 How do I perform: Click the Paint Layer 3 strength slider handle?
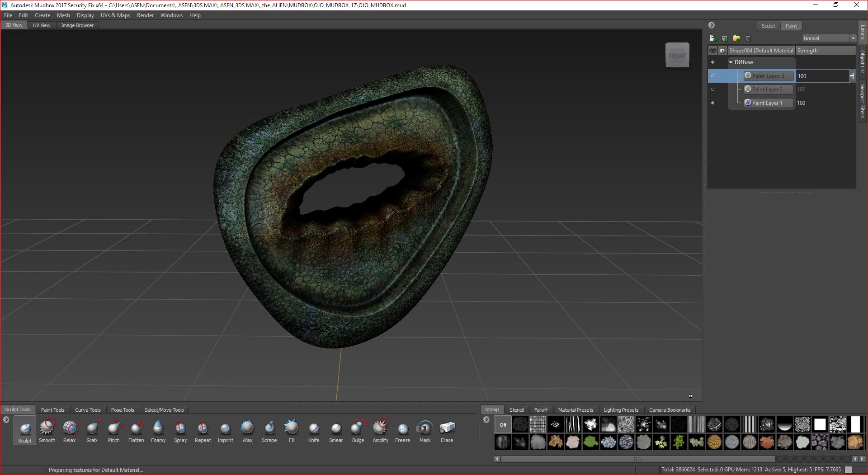(x=852, y=76)
